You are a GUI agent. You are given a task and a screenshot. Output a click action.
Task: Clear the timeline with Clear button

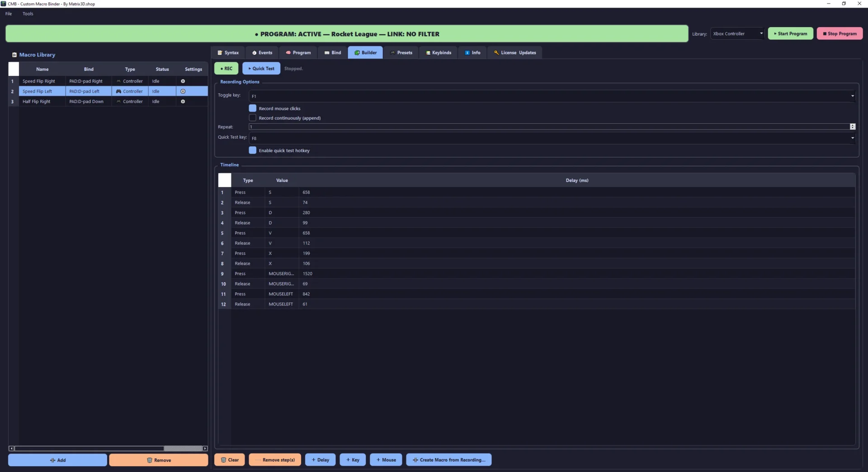click(x=230, y=460)
